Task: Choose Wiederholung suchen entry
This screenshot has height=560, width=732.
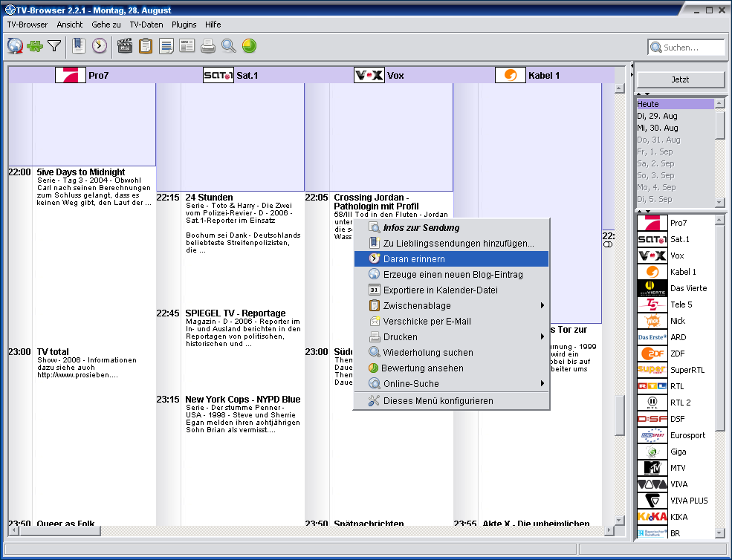Action: [x=451, y=352]
